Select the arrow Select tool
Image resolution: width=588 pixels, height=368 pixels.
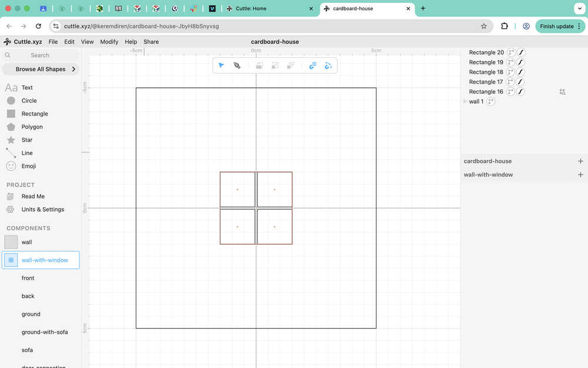click(x=221, y=65)
